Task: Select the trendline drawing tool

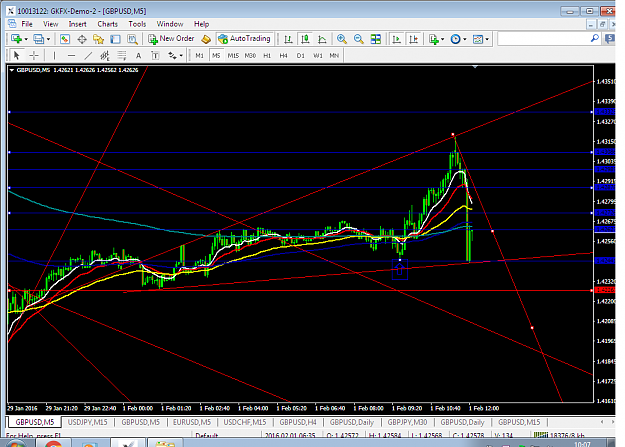Action: click(88, 55)
